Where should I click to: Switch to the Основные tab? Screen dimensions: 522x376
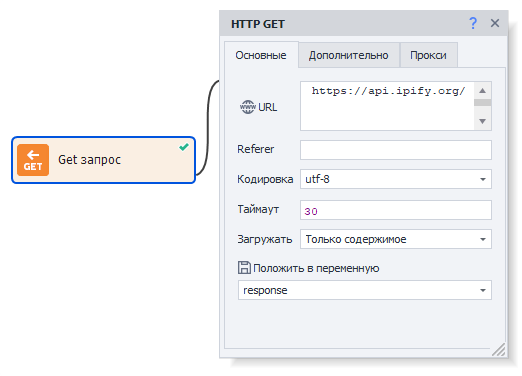click(x=261, y=55)
